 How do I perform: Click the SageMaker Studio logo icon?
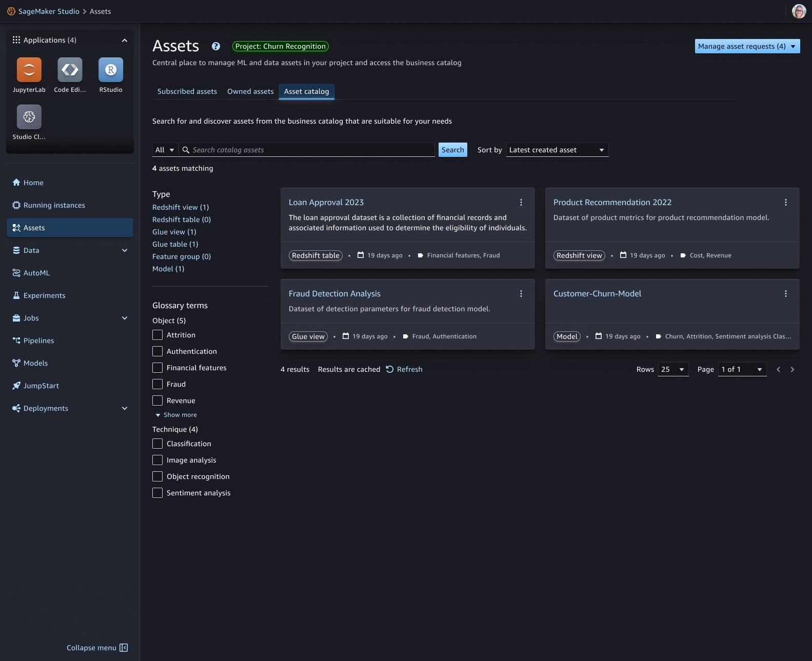point(11,11)
